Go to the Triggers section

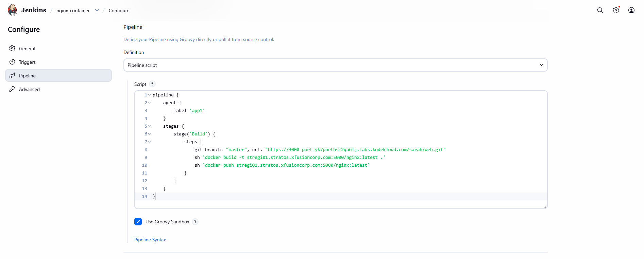click(27, 62)
